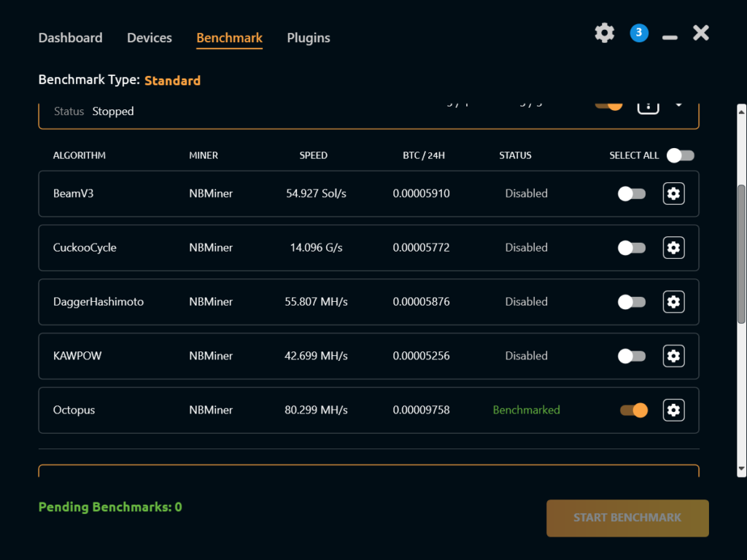Enable the KAWPOW algorithm switch
The height and width of the screenshot is (560, 747).
(632, 356)
